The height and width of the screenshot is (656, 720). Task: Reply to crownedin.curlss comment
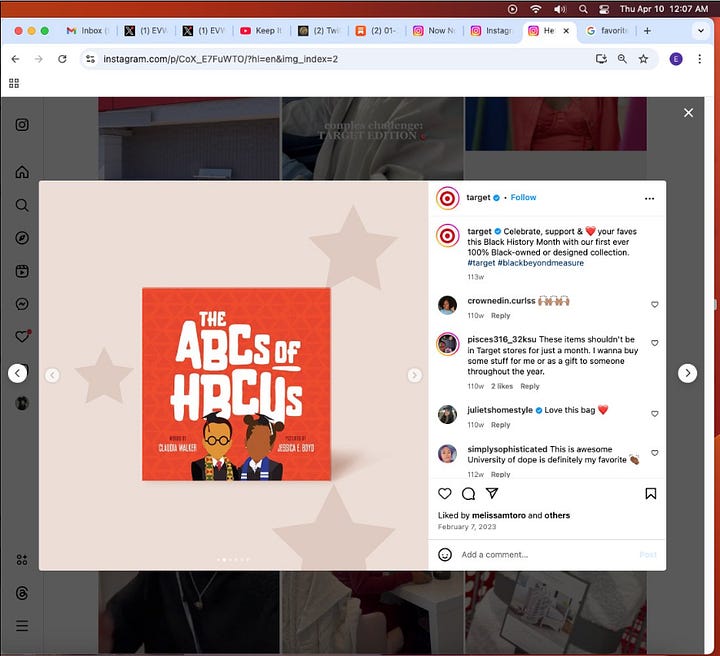click(x=501, y=315)
